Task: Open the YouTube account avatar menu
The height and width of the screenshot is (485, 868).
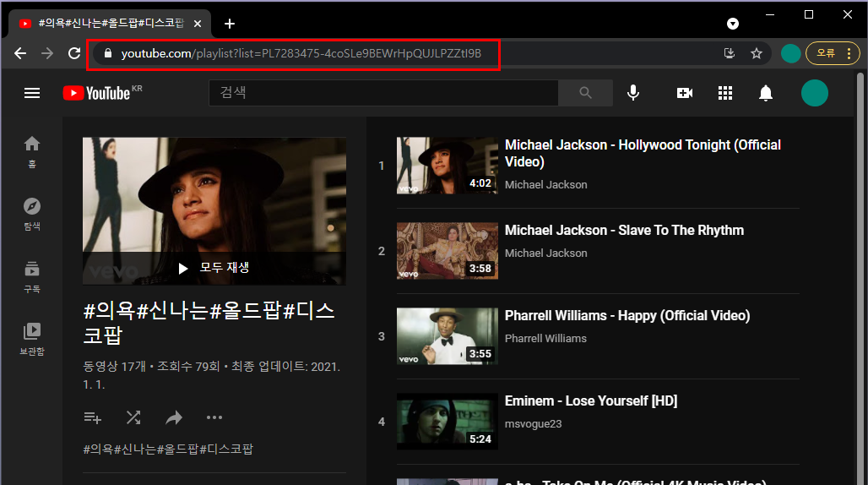Action: tap(814, 92)
